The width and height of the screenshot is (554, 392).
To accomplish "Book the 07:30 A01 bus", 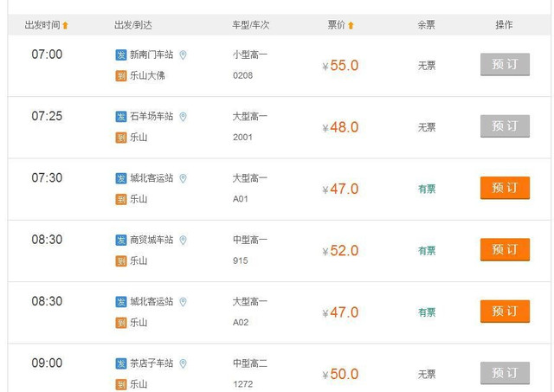I will pyautogui.click(x=505, y=188).
